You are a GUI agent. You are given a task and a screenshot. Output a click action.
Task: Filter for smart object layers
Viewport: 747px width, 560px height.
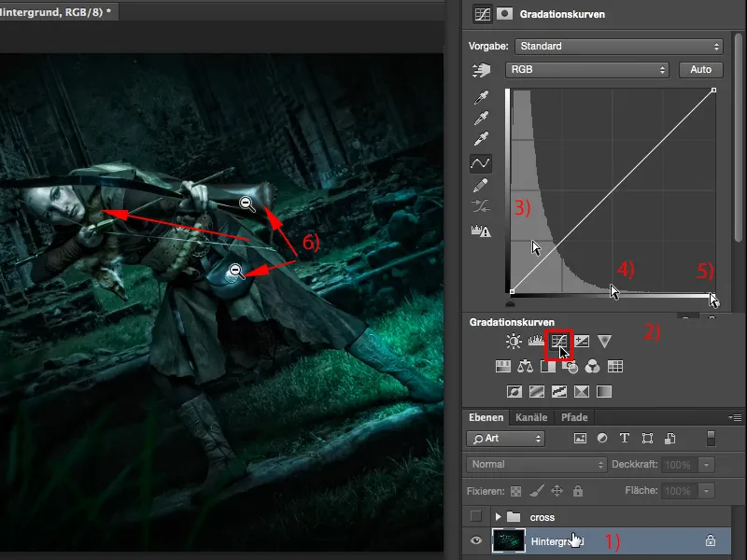point(669,438)
